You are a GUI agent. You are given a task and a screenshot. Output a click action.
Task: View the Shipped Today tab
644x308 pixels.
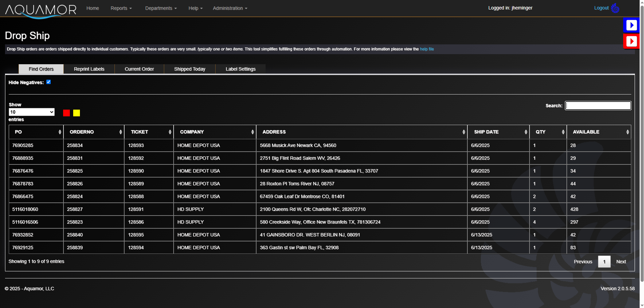[x=190, y=69]
